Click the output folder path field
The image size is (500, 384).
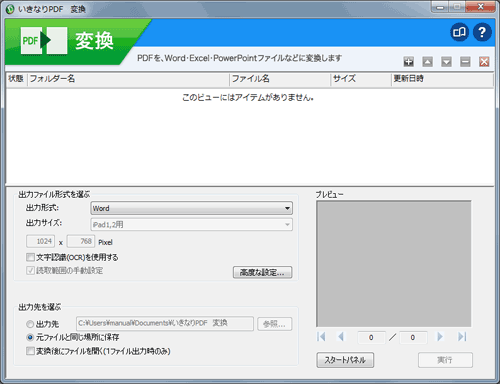tap(165, 323)
